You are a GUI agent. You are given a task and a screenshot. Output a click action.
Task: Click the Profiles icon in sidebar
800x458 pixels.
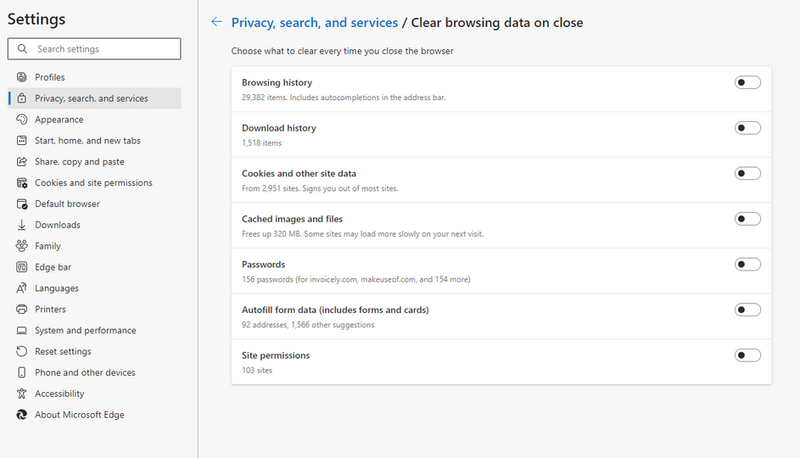click(x=22, y=77)
